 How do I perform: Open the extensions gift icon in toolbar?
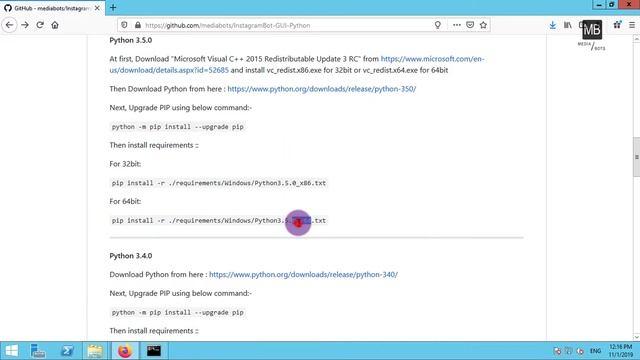click(617, 25)
